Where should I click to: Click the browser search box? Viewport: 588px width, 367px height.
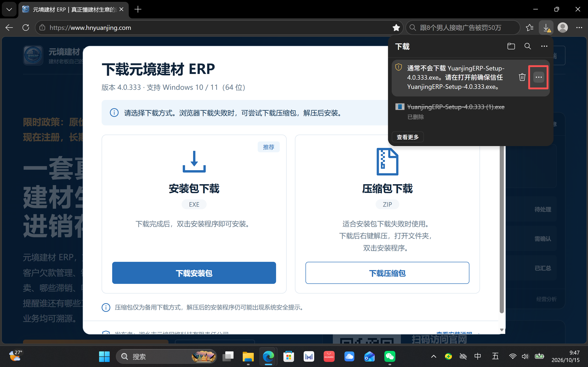coord(463,28)
